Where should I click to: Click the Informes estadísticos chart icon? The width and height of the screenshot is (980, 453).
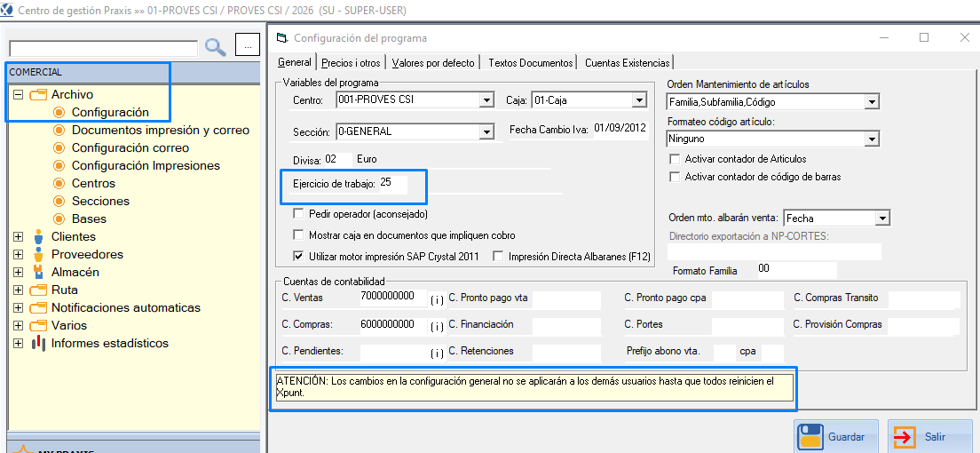click(39, 343)
